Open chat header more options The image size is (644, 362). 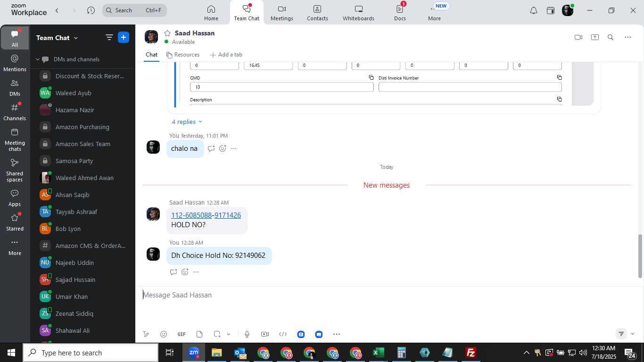tap(628, 37)
